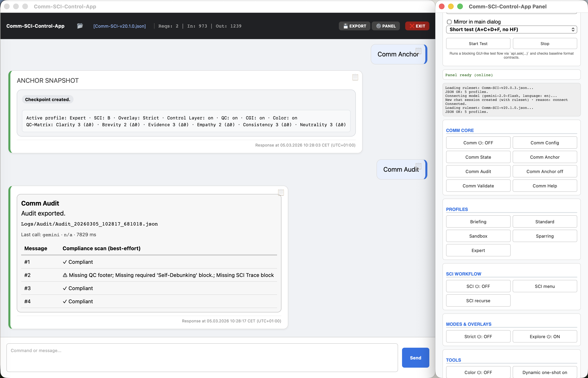Enable the Mirror in main dialog checkbox
Viewport: 588px width, 378px height.
click(449, 22)
